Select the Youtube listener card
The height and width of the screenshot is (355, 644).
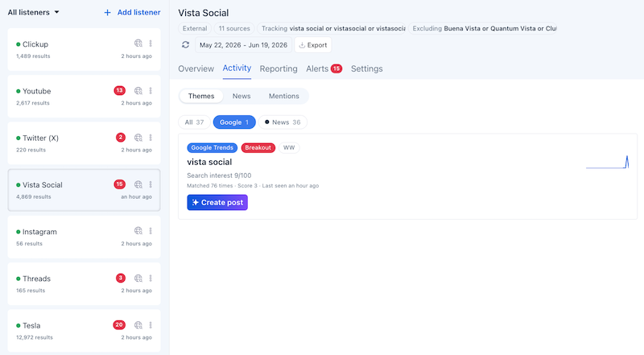coord(85,96)
